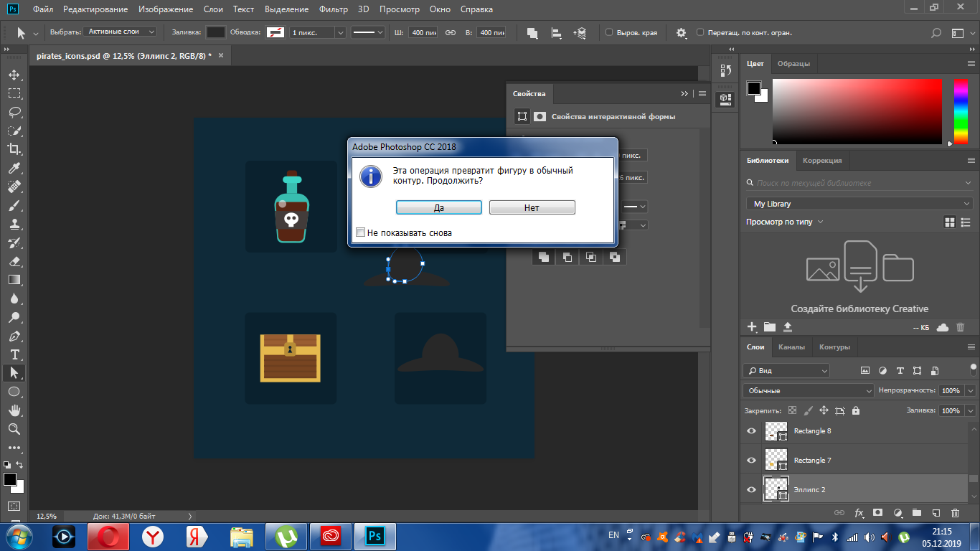Open the 'My Library' dropdown

tap(859, 204)
